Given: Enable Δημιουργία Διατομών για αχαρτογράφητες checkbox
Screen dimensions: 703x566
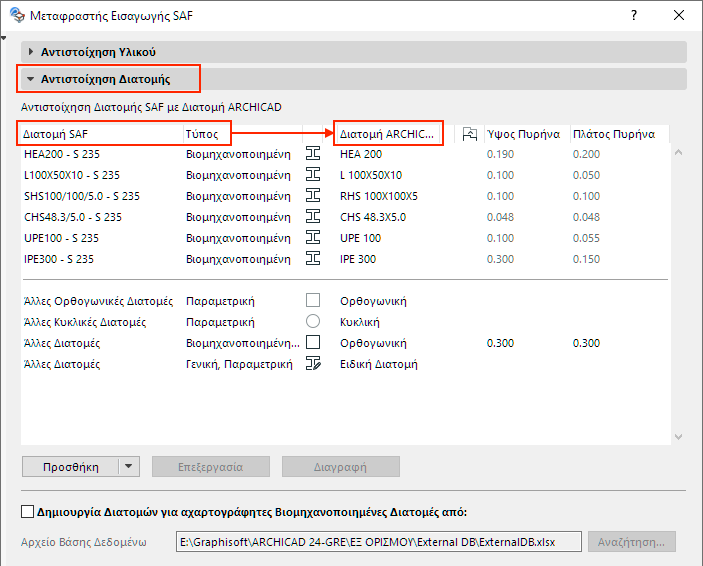Looking at the screenshot, I should pyautogui.click(x=27, y=512).
